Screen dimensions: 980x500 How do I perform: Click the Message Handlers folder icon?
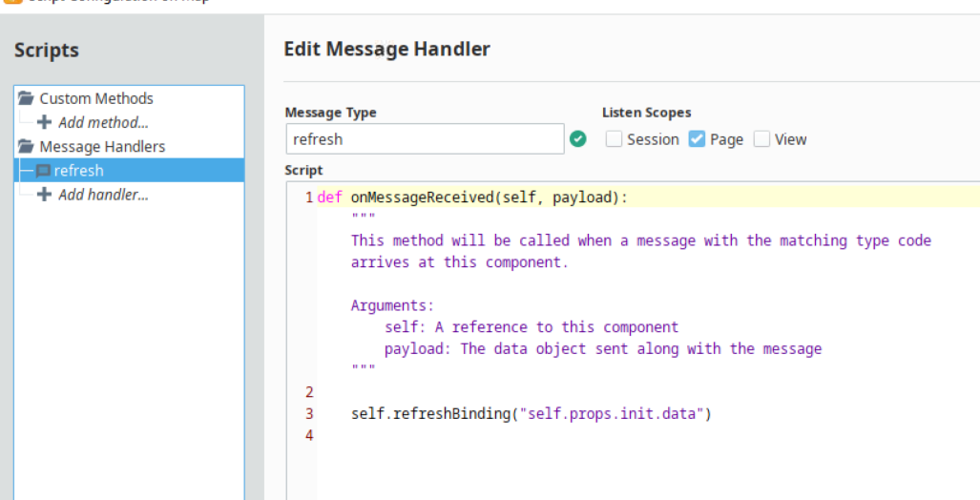(26, 146)
